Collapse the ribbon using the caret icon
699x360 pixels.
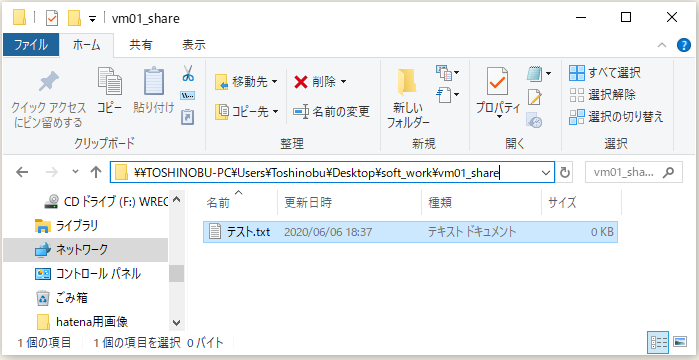(x=662, y=45)
